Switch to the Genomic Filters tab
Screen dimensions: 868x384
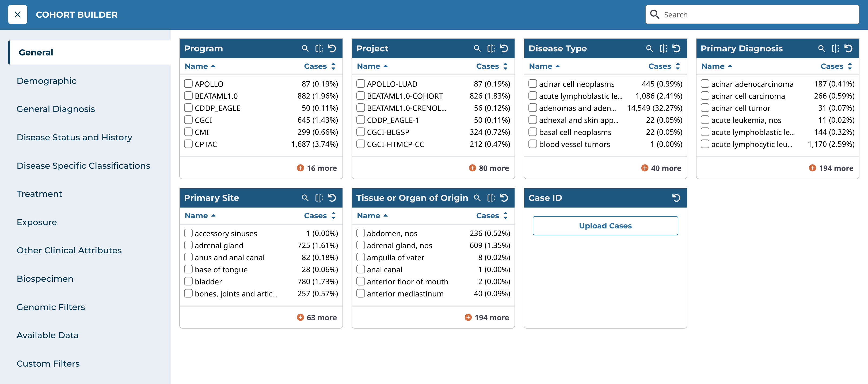[51, 307]
